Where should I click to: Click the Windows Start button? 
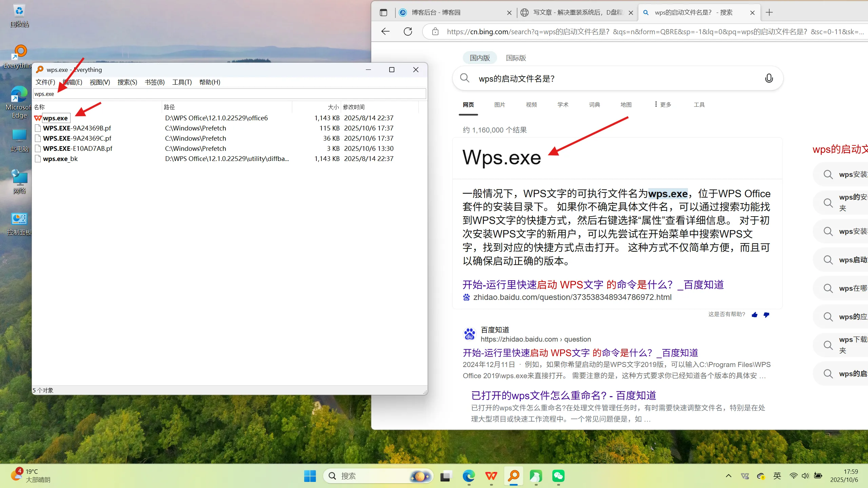point(310,476)
